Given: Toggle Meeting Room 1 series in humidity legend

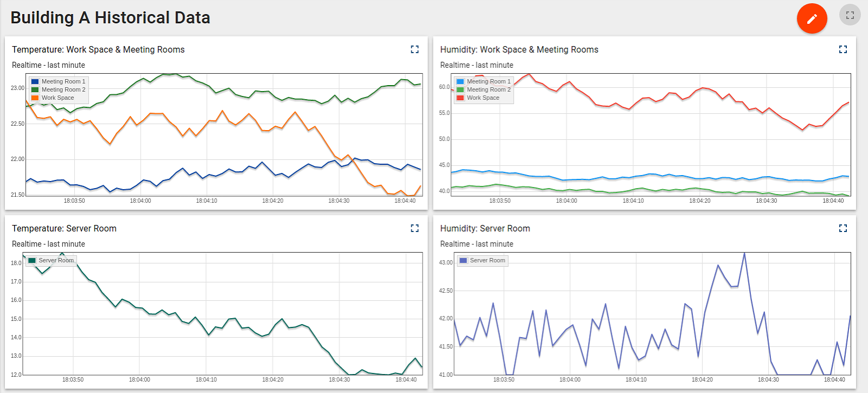Looking at the screenshot, I should click(x=488, y=81).
